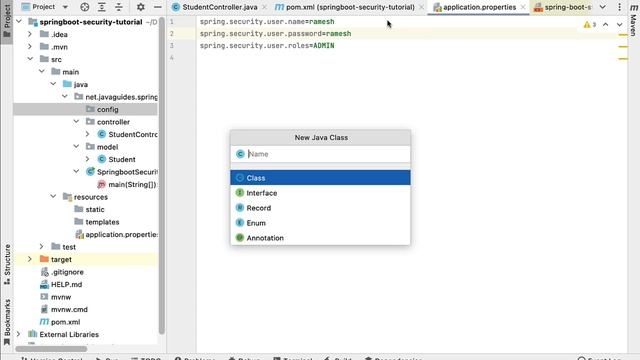Select pom.xml in project tree
This screenshot has width=640, height=360.
[65, 322]
